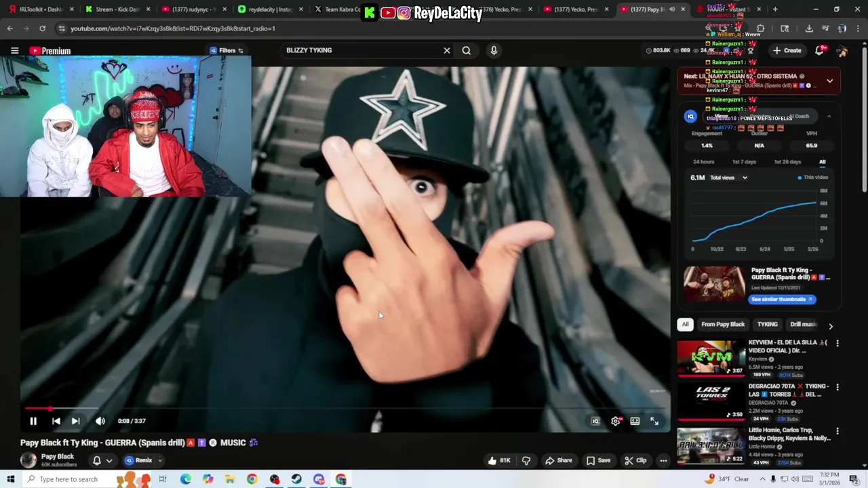This screenshot has height=488, width=868.
Task: Select From Papy Black chip
Action: [723, 324]
